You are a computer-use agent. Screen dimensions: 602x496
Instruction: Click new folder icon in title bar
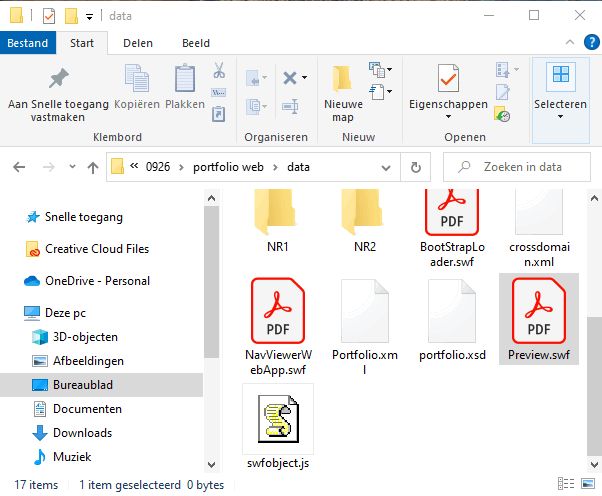point(71,16)
